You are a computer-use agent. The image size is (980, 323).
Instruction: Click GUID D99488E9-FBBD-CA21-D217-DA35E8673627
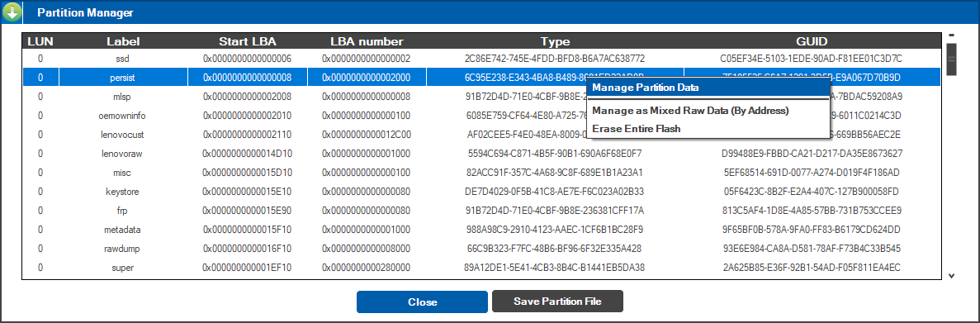[x=812, y=154]
